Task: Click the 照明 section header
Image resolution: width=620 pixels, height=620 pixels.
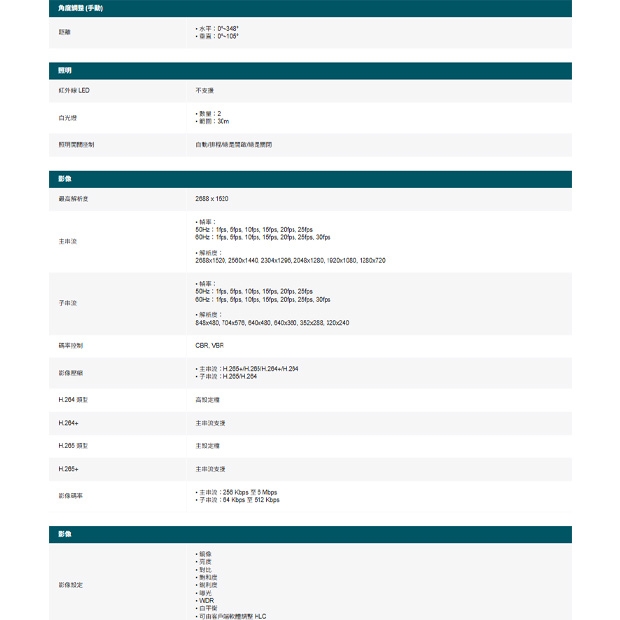Action: tap(65, 71)
